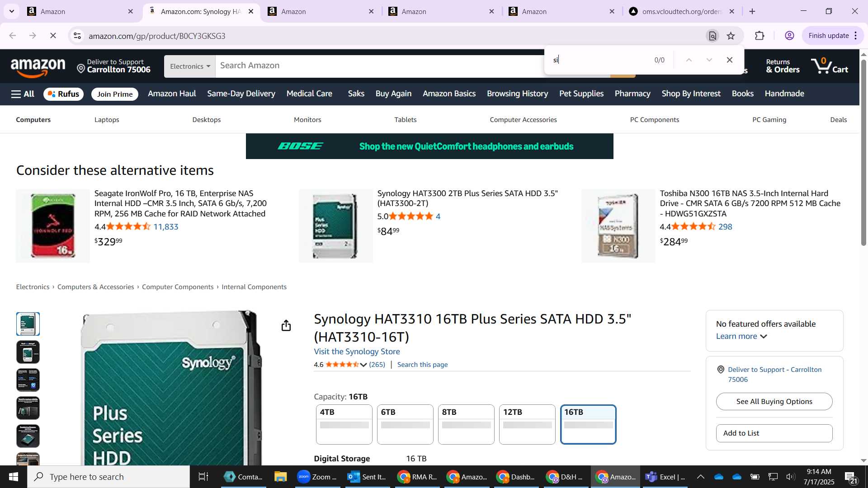The image size is (868, 488).
Task: Open notification center icon
Action: coord(851,477)
